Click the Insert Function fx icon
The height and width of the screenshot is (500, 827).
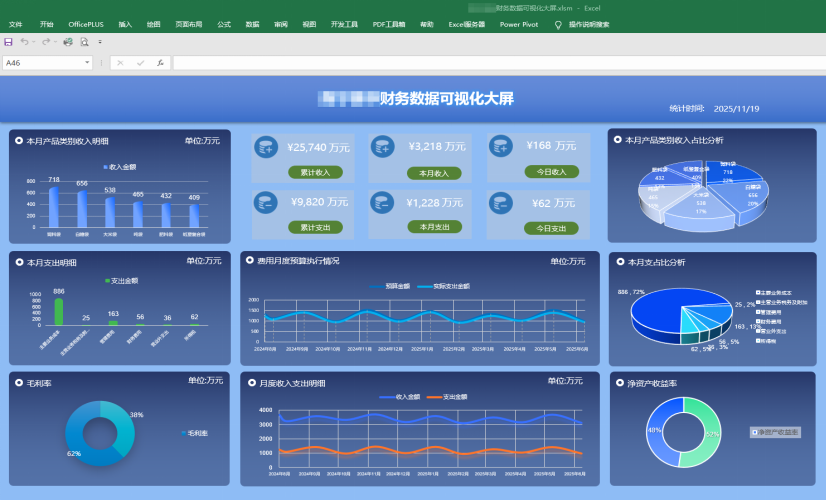point(160,63)
